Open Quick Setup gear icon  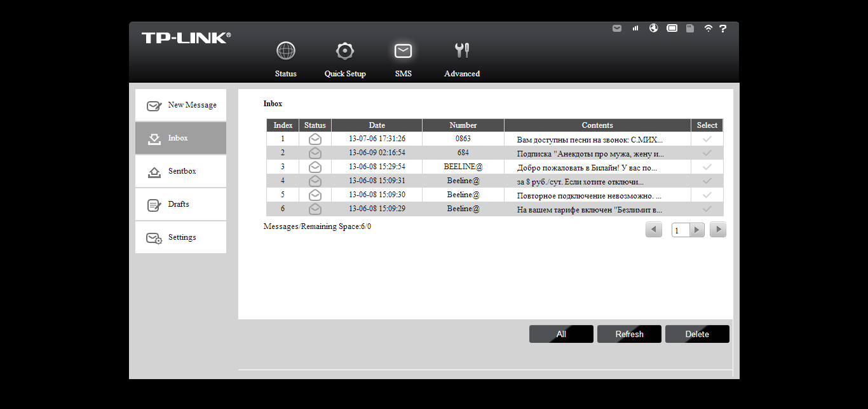(x=345, y=51)
